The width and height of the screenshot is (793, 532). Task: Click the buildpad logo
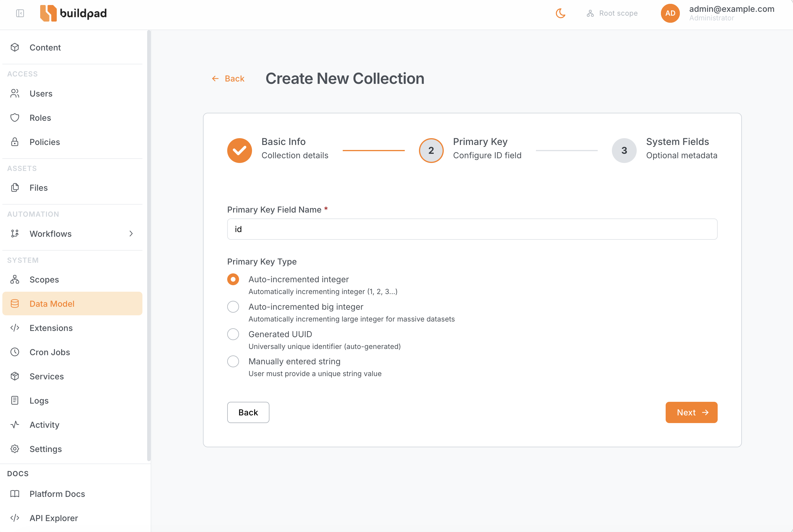(73, 13)
